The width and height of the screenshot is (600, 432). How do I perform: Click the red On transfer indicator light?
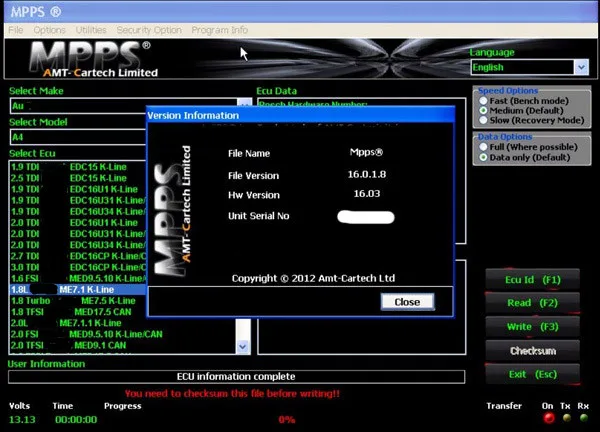[549, 418]
